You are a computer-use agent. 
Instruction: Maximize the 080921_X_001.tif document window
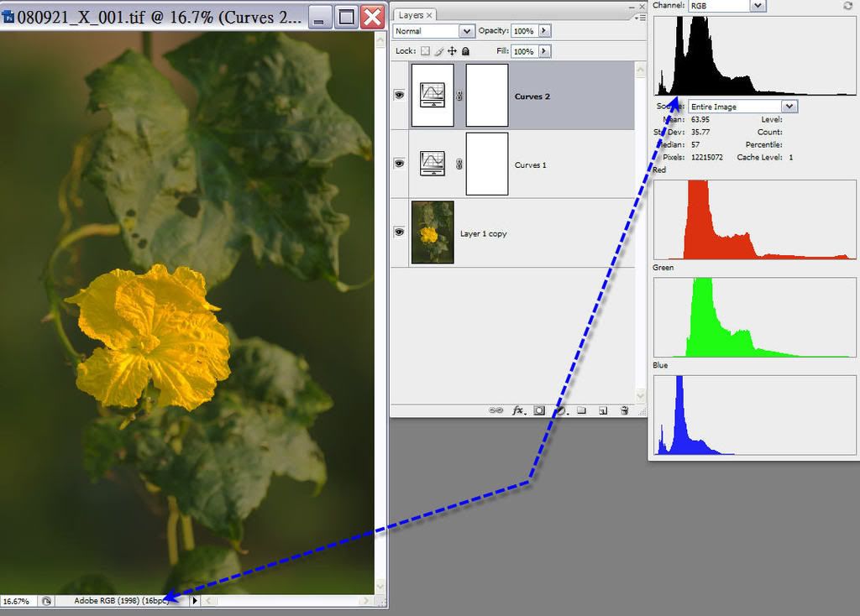click(x=346, y=17)
